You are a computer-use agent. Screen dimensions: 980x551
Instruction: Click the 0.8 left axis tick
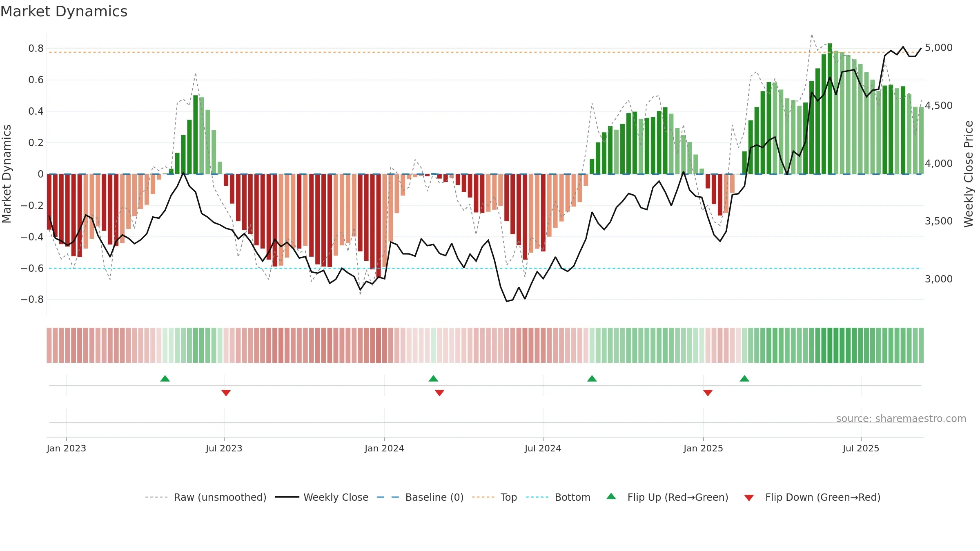(x=36, y=49)
